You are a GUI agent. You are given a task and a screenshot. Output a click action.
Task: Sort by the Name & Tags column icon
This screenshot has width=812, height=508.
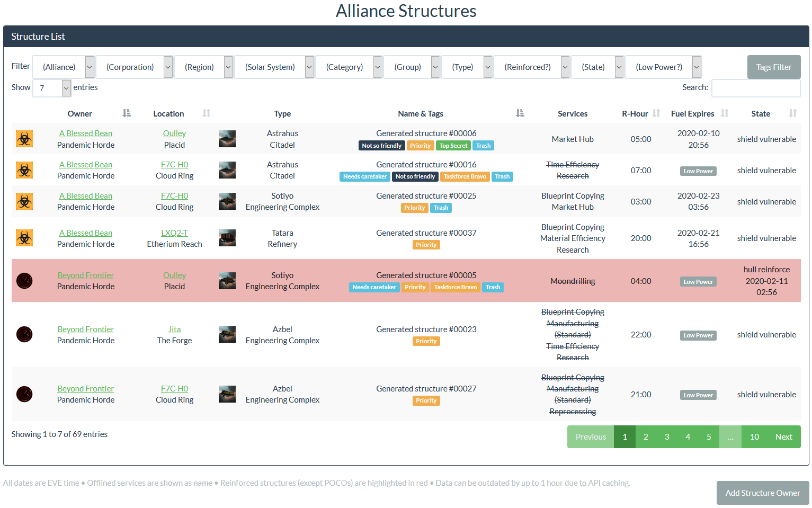520,113
